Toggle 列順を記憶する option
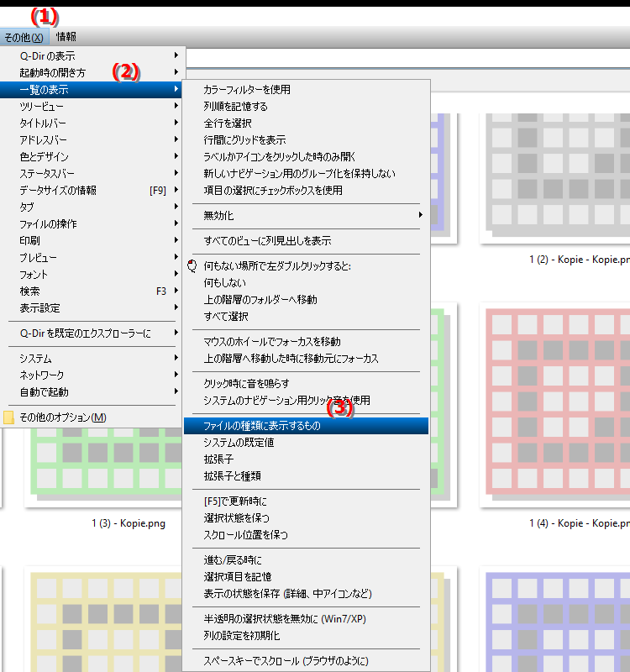This screenshot has height=672, width=630. click(306, 107)
